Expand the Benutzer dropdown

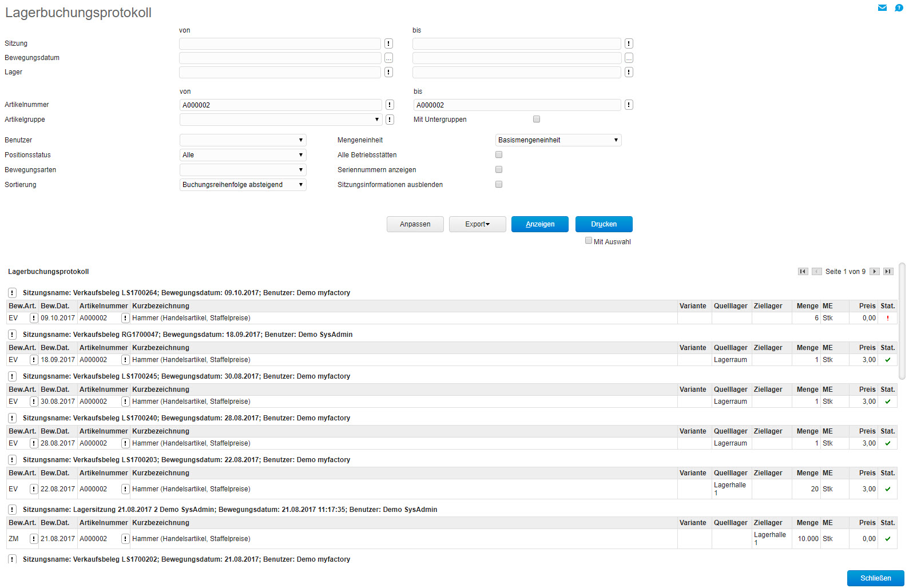tap(243, 140)
